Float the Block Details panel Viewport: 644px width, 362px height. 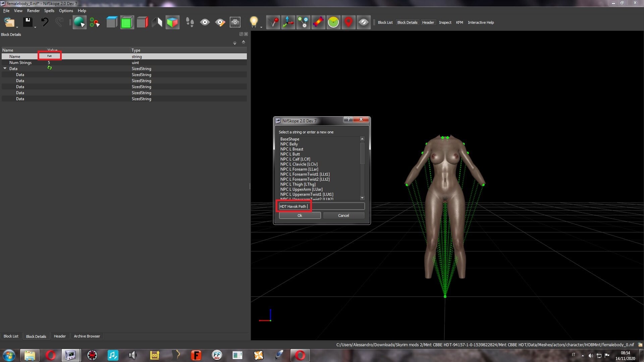pos(241,34)
